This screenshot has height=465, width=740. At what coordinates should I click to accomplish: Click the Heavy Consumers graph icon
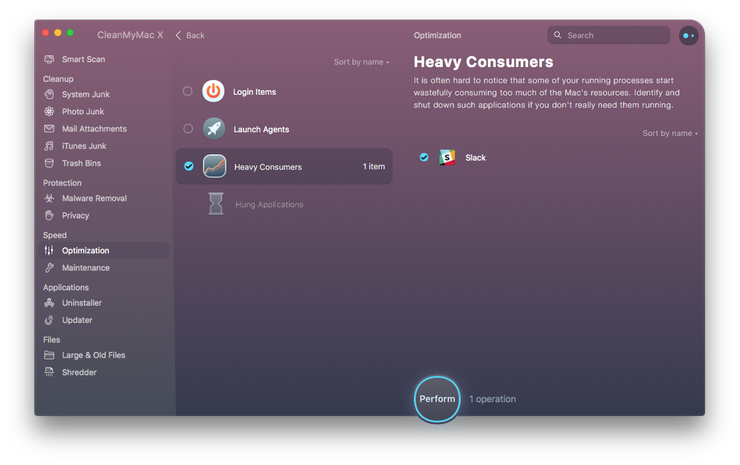point(215,166)
